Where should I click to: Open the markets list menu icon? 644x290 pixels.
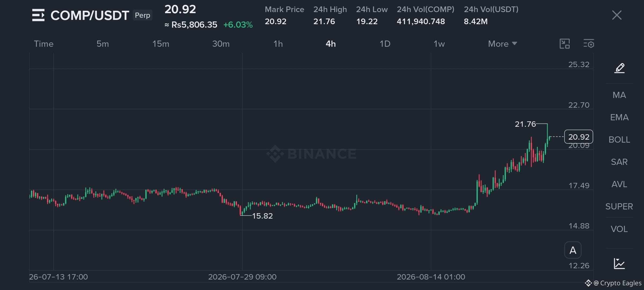click(38, 15)
